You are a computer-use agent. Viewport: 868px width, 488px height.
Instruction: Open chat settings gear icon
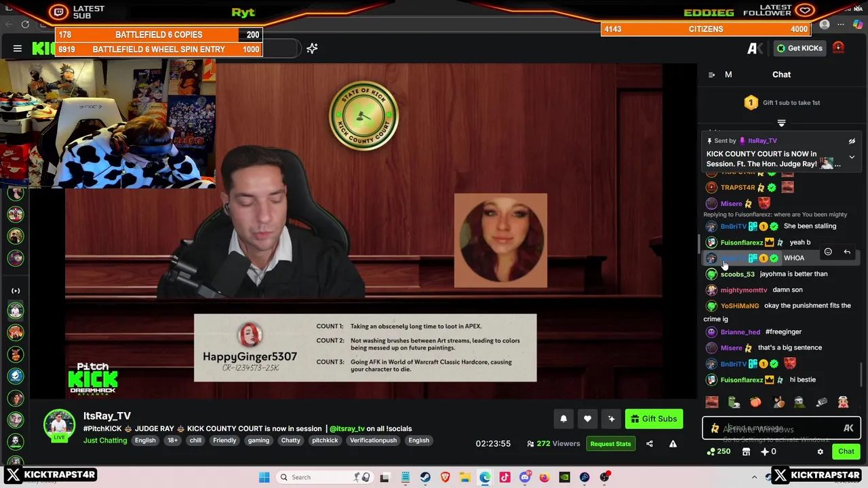click(820, 451)
